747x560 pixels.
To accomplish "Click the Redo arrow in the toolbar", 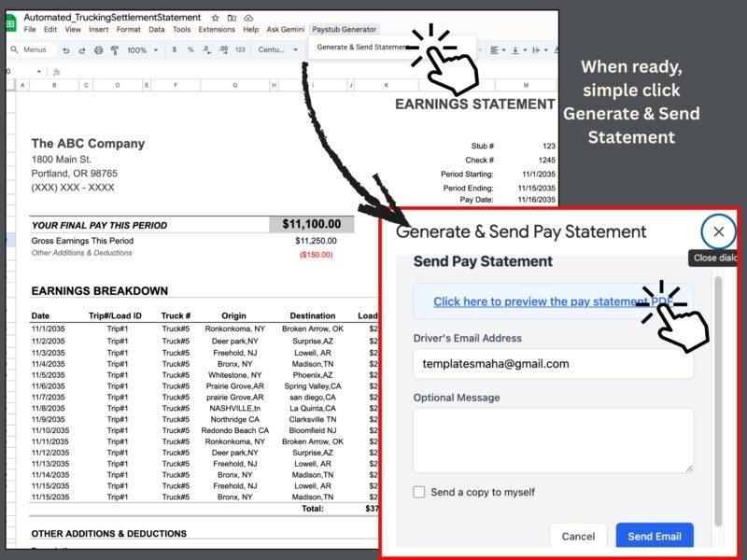I will click(x=82, y=50).
